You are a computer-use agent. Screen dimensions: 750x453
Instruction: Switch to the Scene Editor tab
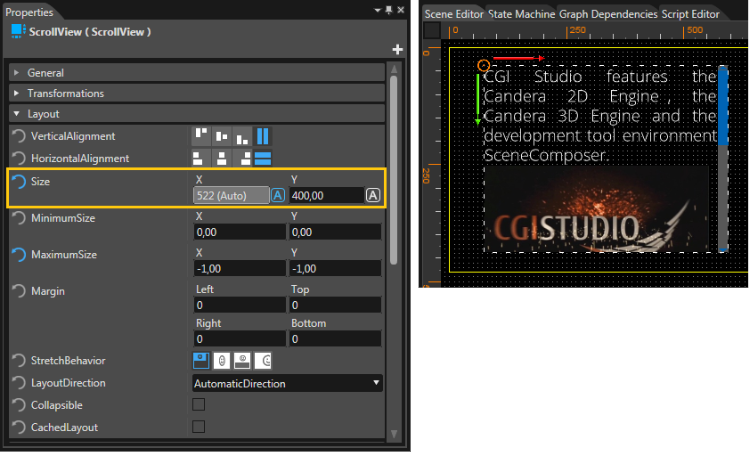[x=454, y=14]
